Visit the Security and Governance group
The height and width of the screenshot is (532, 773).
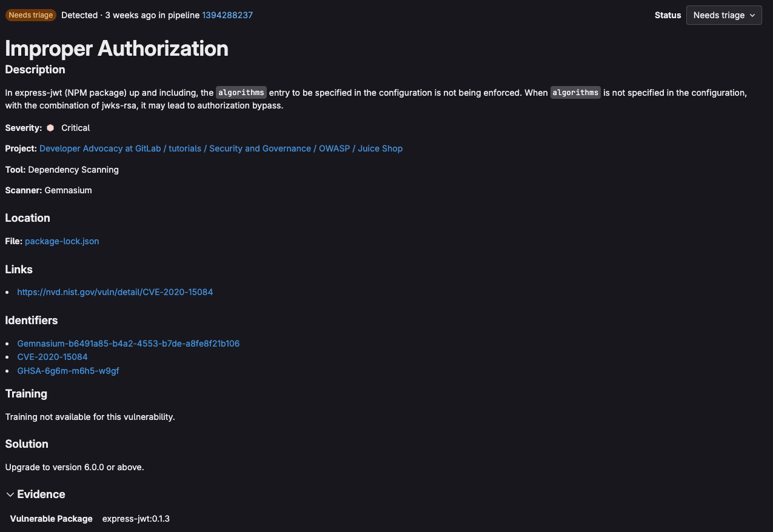259,148
